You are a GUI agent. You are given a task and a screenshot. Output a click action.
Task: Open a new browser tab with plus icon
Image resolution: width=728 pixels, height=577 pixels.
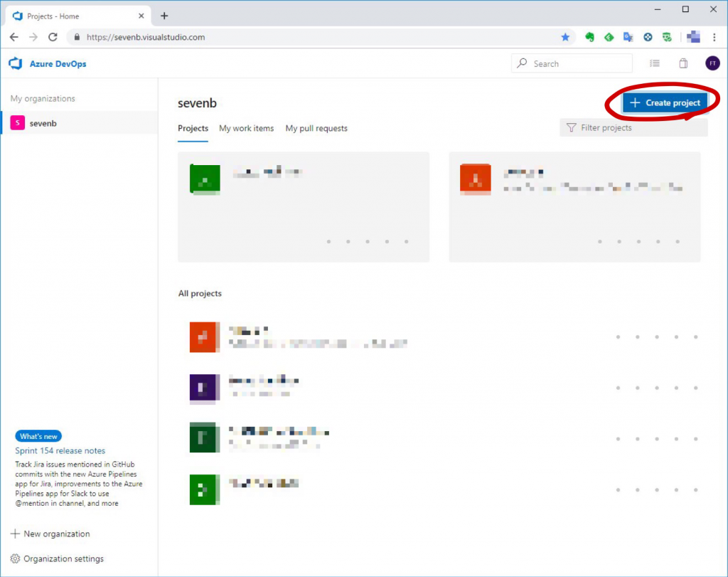(x=164, y=16)
